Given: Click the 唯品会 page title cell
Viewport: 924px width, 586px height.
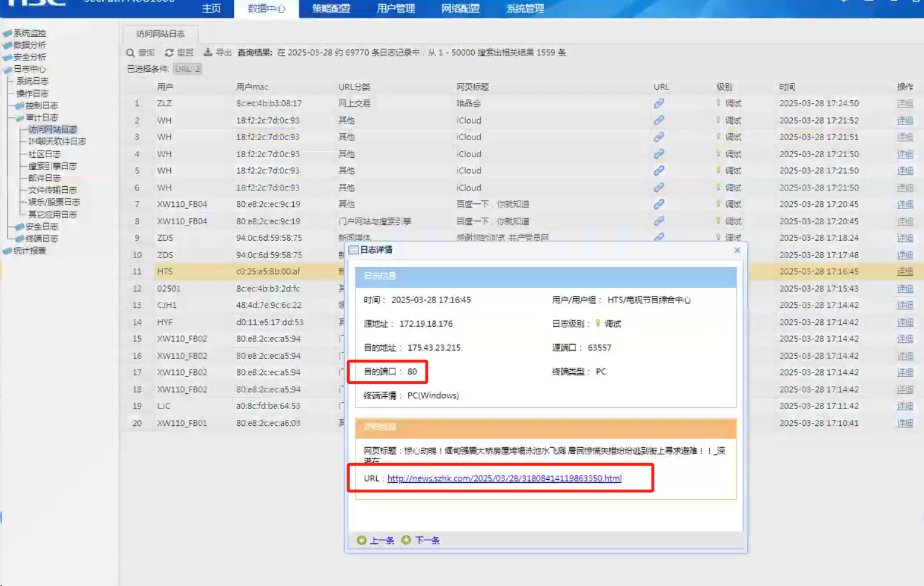Looking at the screenshot, I should click(x=469, y=103).
